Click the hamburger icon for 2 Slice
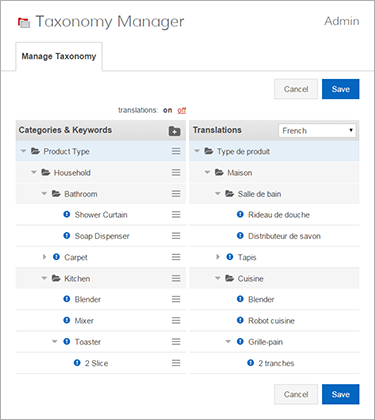 point(176,363)
